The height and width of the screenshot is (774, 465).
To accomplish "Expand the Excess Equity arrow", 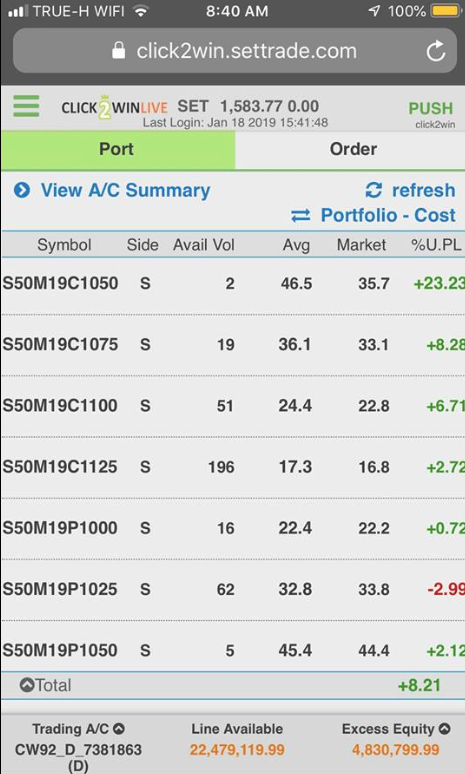I will pos(445,729).
